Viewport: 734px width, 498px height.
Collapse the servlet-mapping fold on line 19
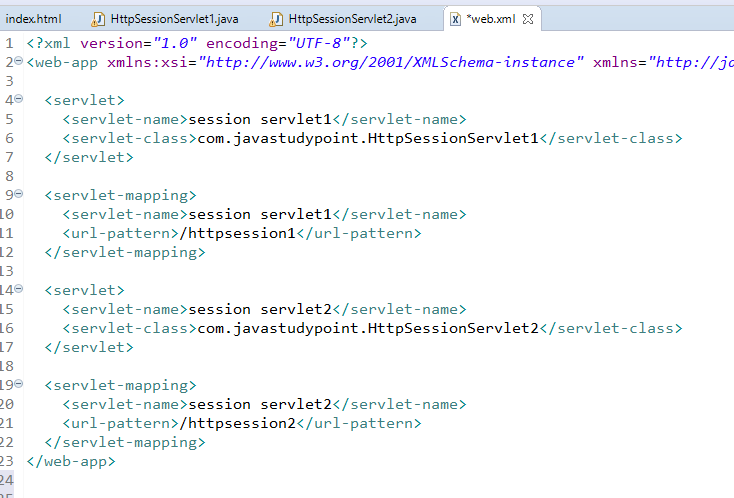pyautogui.click(x=18, y=384)
